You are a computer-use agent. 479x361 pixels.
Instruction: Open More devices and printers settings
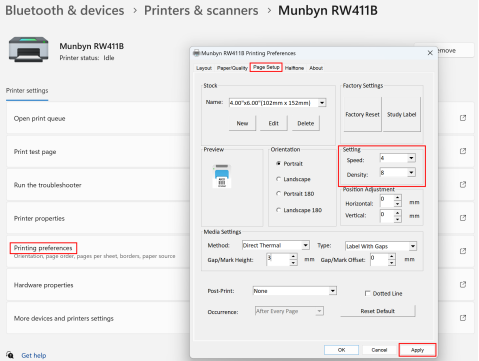98,318
